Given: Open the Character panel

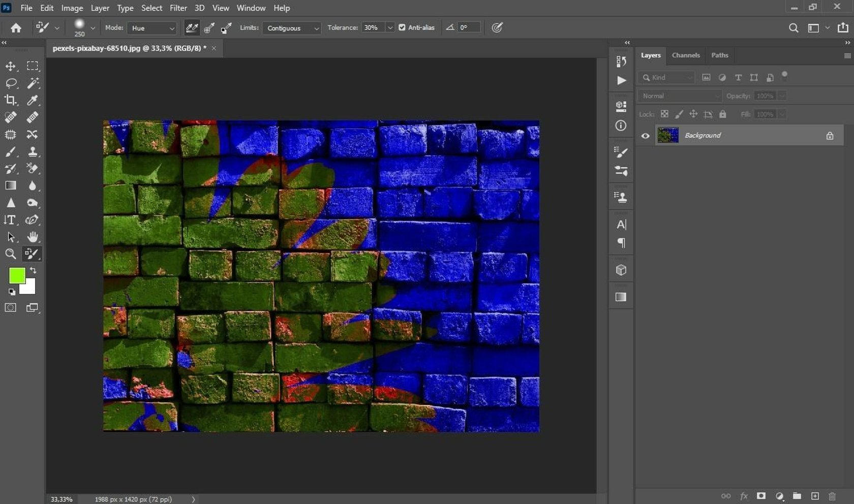Looking at the screenshot, I should 621,224.
